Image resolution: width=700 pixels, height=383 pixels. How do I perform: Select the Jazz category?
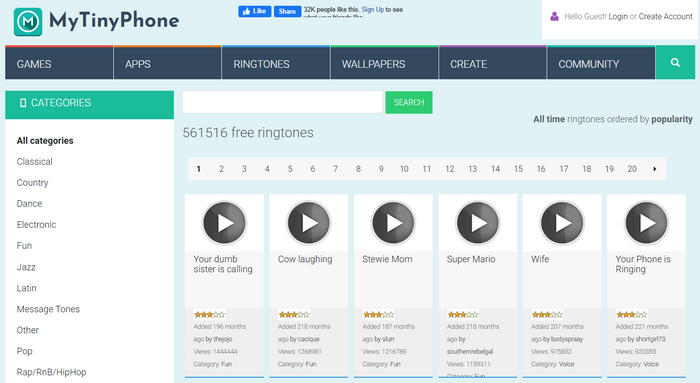click(26, 267)
